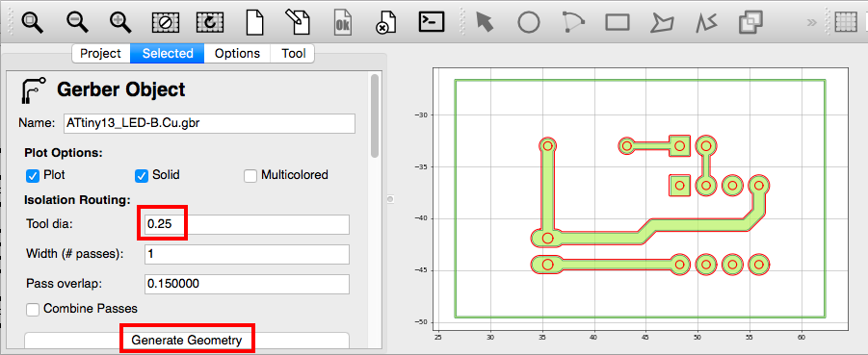The image size is (868, 355).
Task: Create a new blank geometry object
Action: tap(254, 22)
